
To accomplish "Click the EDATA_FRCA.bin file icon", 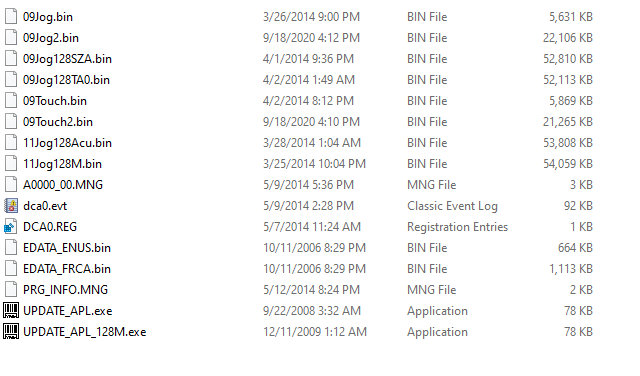I will coord(11,269).
